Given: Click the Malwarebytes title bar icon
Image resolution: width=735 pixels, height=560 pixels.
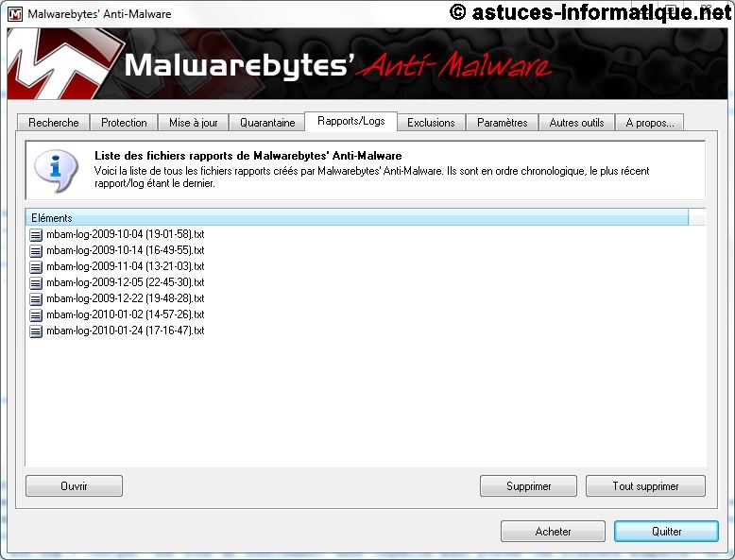Looking at the screenshot, I should point(15,14).
